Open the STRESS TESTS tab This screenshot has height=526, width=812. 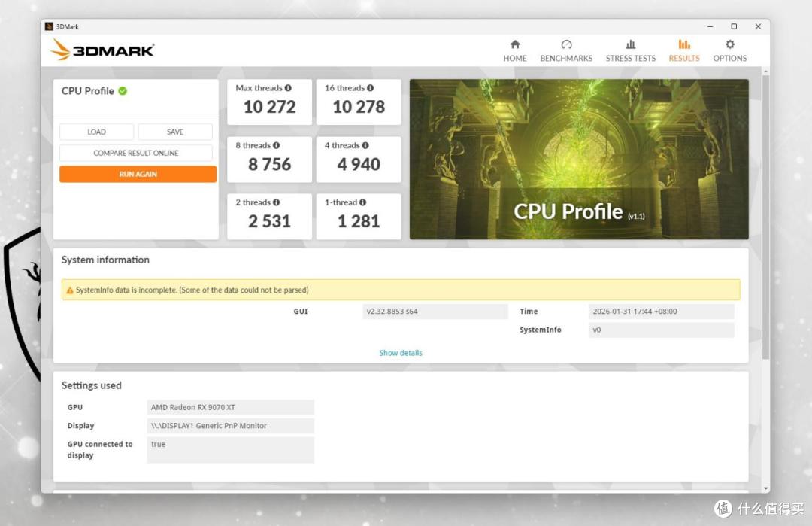tap(630, 50)
